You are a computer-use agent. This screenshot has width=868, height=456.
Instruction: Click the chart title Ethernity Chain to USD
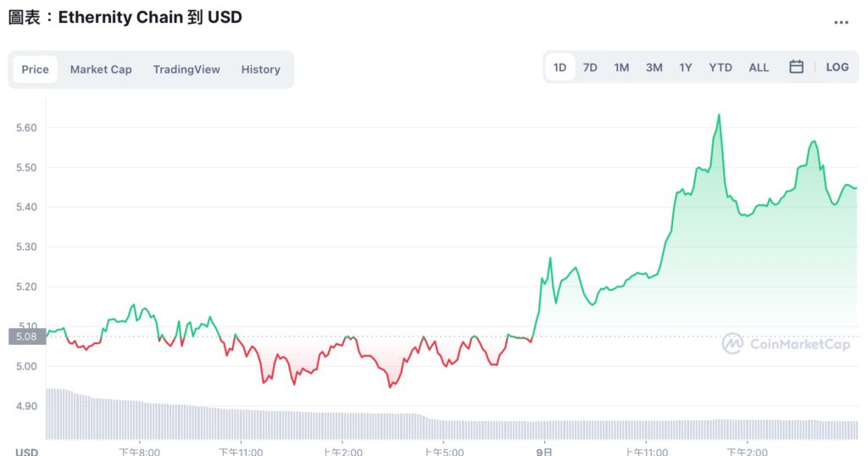click(125, 17)
